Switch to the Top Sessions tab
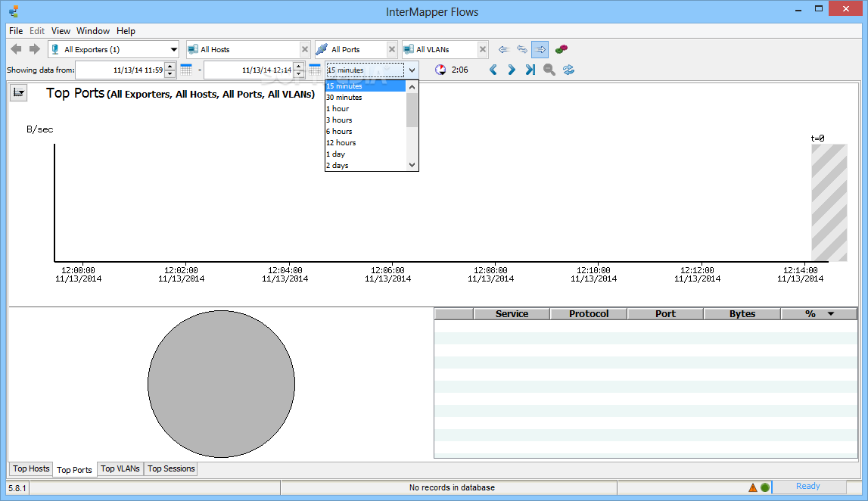 tap(171, 469)
